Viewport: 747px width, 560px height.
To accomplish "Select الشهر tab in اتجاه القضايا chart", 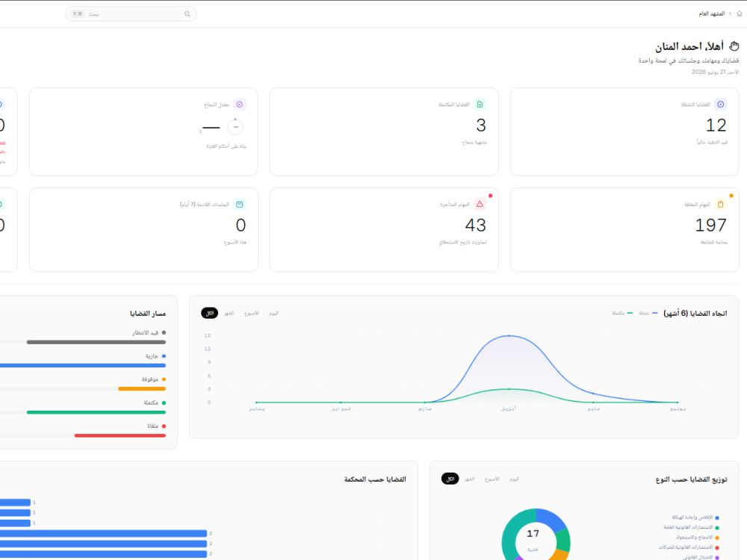I will pos(229,313).
